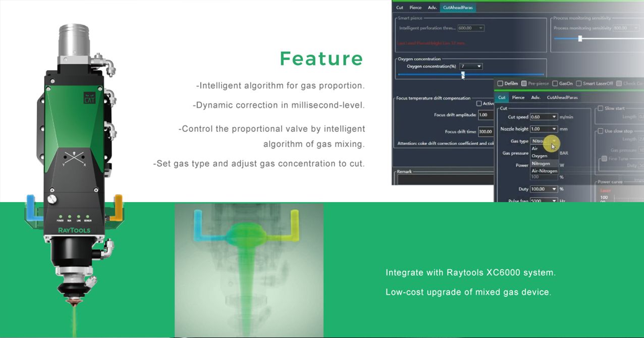Open the Oxygen concentration percentage dropdown
Viewport: 644px width, 338px height.
479,66
